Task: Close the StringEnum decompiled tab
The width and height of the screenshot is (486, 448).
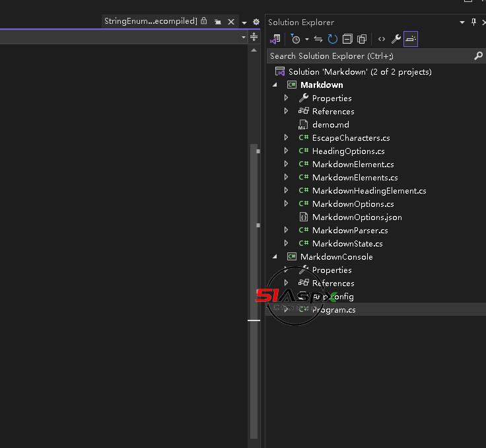Action: (x=231, y=22)
